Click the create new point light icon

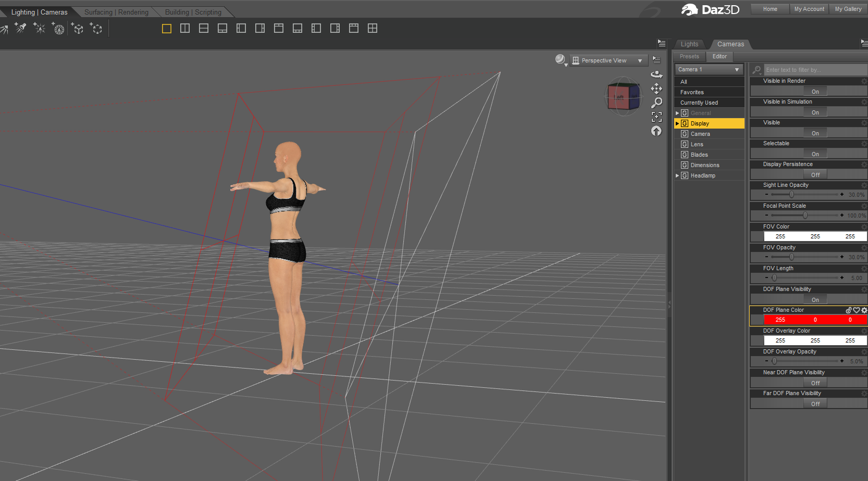tap(39, 28)
